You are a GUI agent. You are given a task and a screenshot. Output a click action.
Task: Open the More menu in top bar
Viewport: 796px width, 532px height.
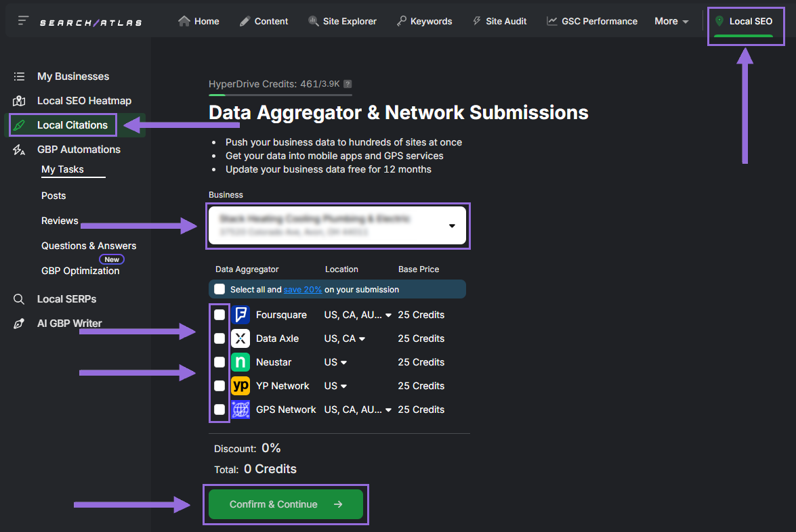(671, 21)
